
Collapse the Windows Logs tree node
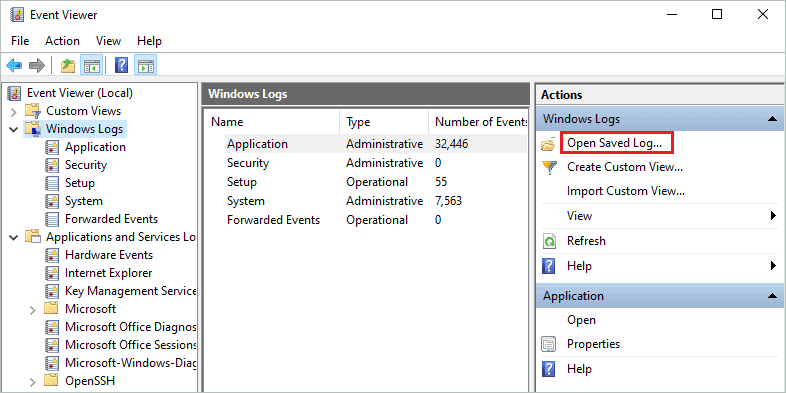point(14,129)
